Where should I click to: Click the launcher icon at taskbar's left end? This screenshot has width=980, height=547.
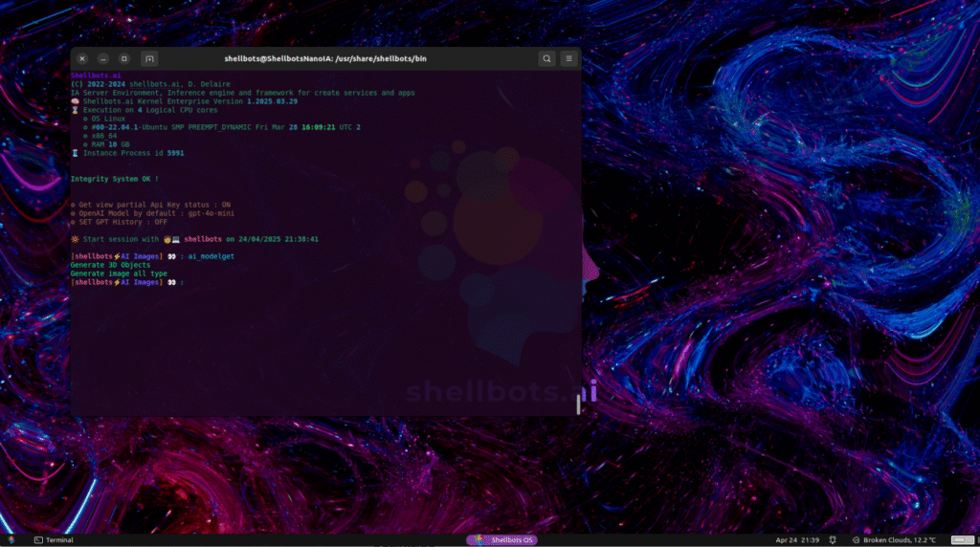11,539
